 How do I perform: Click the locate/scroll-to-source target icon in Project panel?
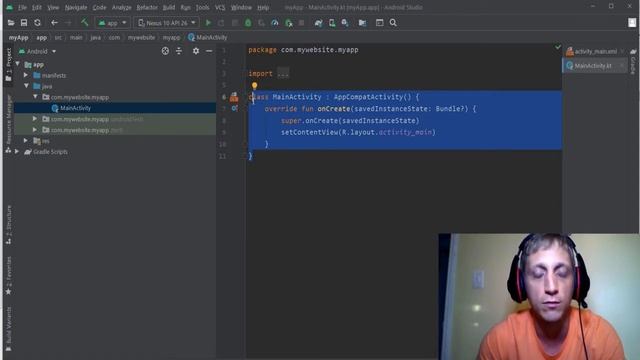click(165, 51)
